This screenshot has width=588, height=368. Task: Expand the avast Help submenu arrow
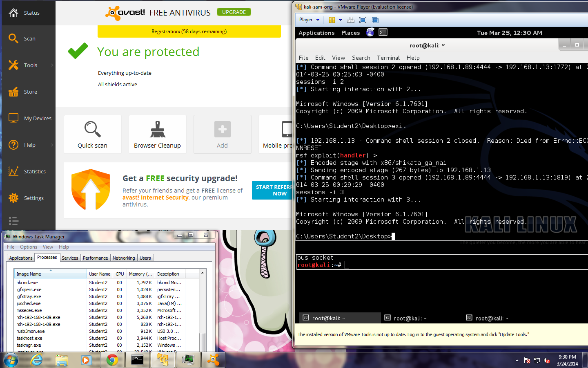(52, 145)
